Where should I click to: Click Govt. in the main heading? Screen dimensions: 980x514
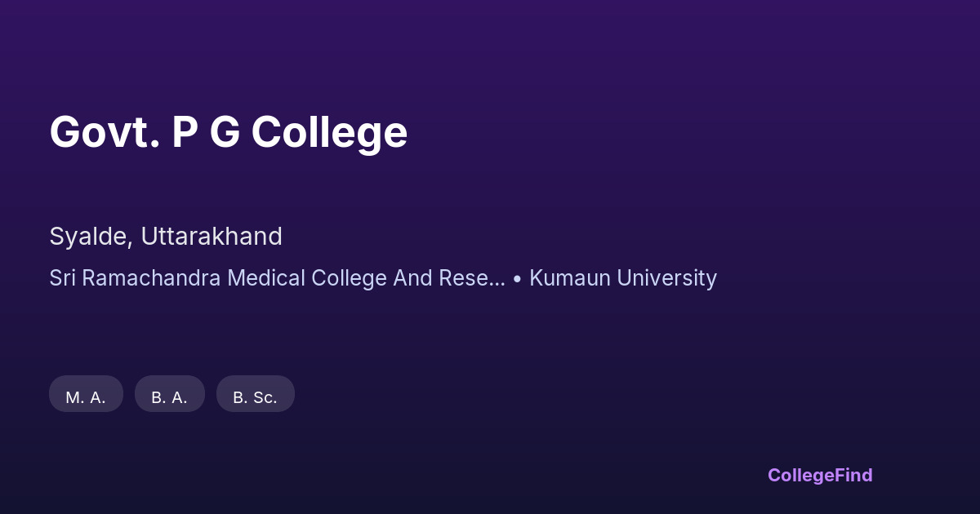tap(105, 131)
